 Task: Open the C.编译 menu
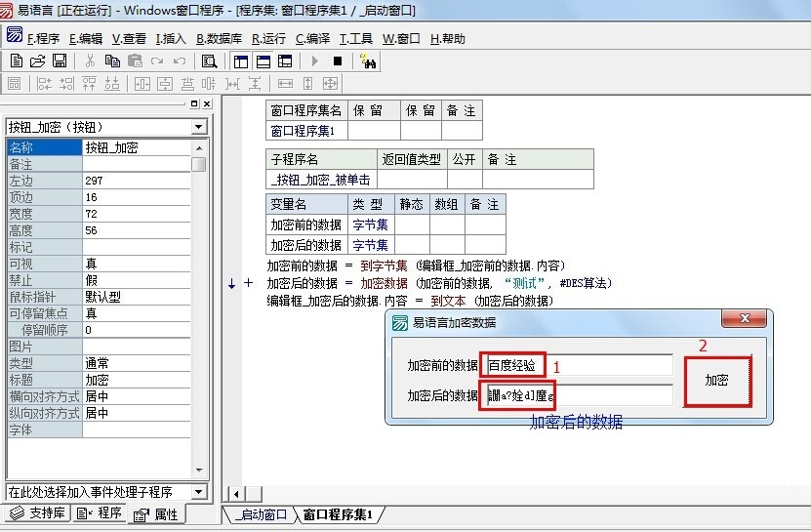pos(313,39)
